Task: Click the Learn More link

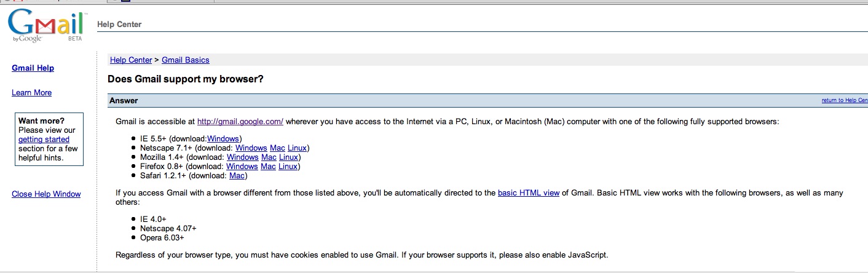Action: [x=31, y=93]
